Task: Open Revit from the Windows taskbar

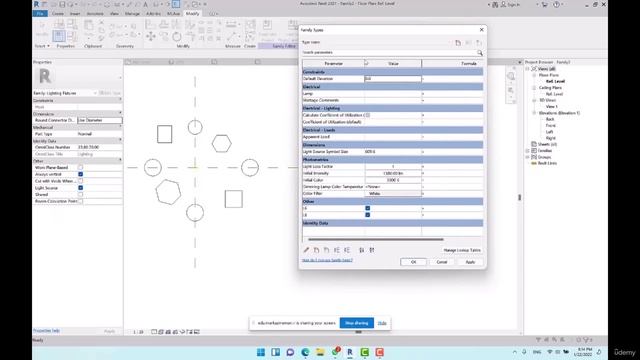Action: coord(350,352)
